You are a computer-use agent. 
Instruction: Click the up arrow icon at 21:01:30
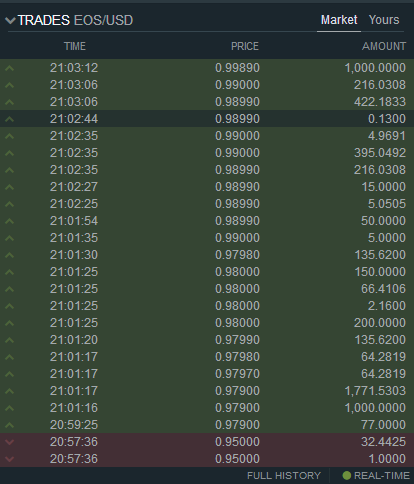[10, 255]
